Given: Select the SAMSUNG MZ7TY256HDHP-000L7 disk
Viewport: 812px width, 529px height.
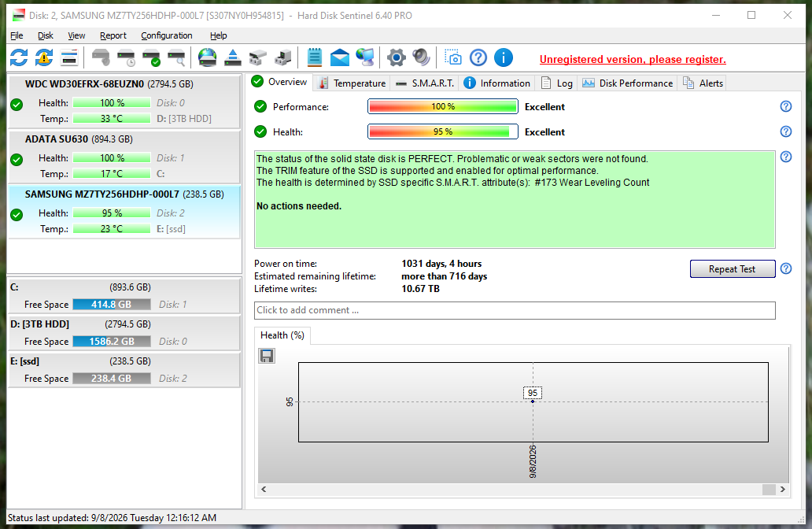Looking at the screenshot, I should coord(124,212).
